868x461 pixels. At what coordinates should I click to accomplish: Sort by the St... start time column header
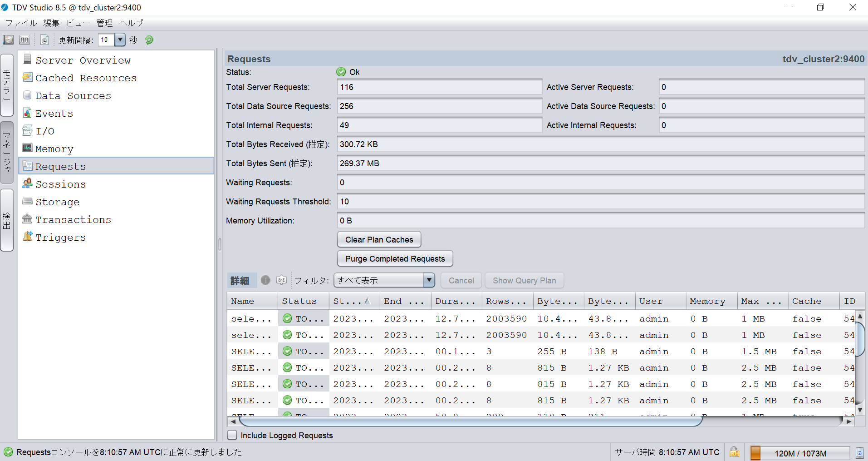coord(354,301)
